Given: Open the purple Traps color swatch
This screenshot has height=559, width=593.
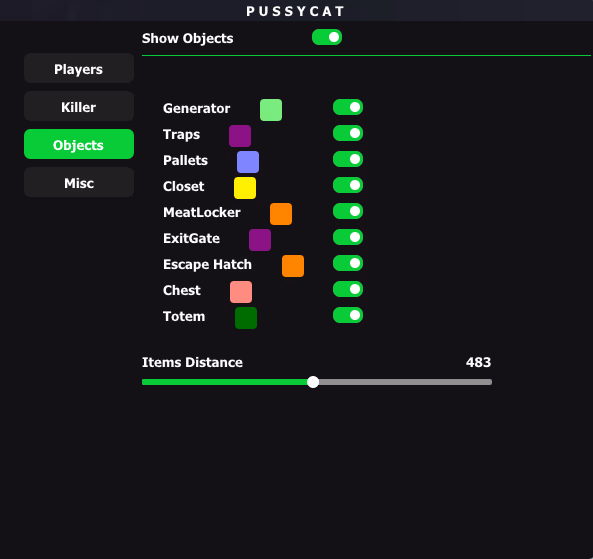Looking at the screenshot, I should click(240, 136).
